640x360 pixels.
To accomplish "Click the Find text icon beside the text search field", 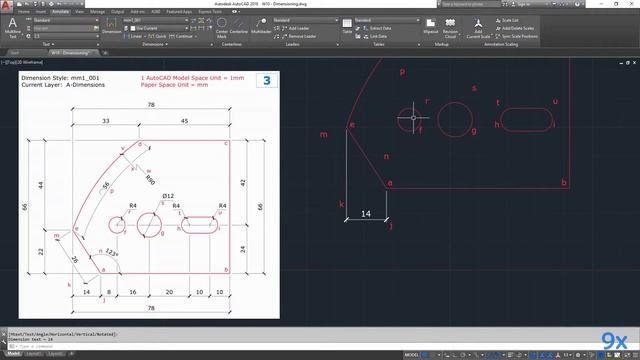I will [x=96, y=28].
